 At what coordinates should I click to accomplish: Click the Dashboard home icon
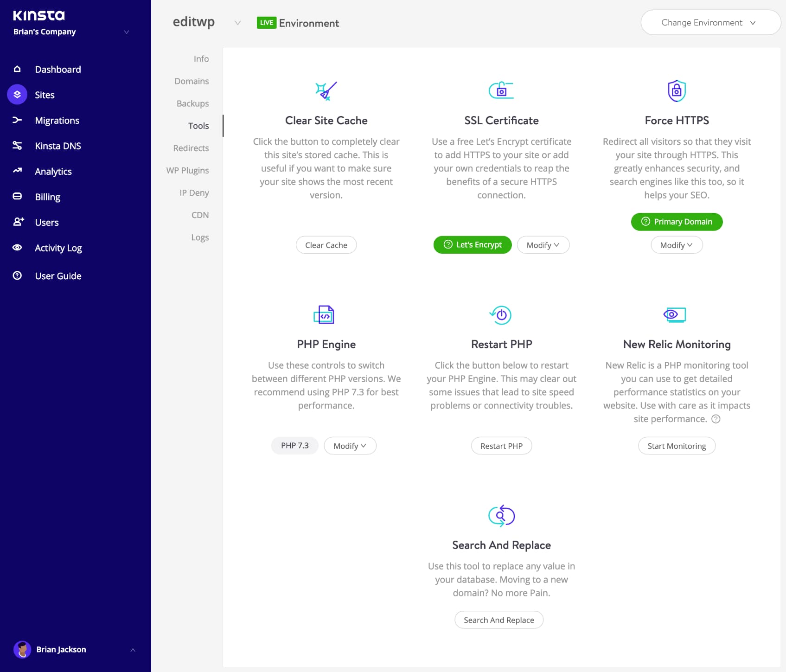coord(17,69)
